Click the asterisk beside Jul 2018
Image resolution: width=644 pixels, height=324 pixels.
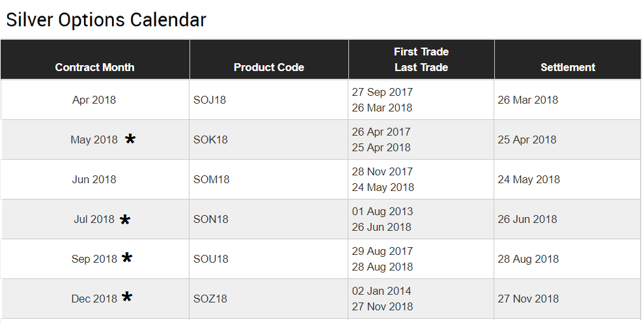tap(125, 220)
